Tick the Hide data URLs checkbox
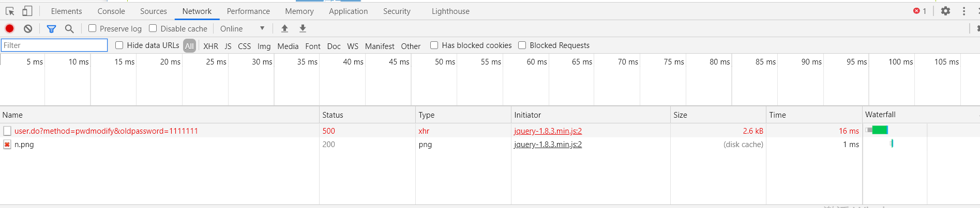The height and width of the screenshot is (208, 980). (x=119, y=45)
